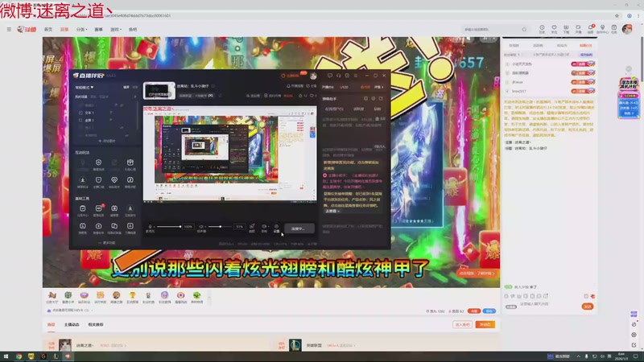644x362 pixels.
Task: Show hidden system tray icons
Action: coord(578,356)
